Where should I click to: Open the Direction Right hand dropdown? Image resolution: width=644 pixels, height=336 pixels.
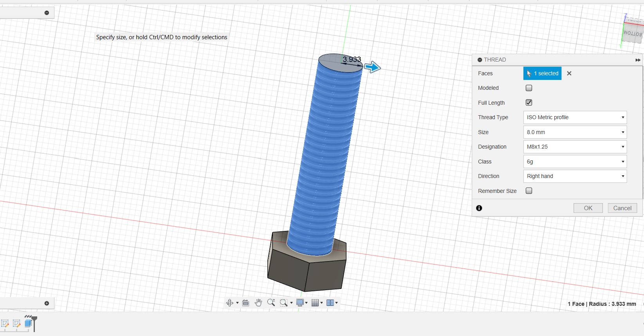[575, 176]
